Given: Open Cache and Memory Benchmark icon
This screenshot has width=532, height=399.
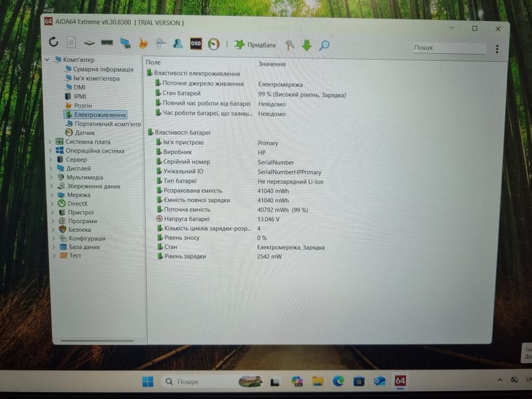Looking at the screenshot, I should (x=107, y=42).
